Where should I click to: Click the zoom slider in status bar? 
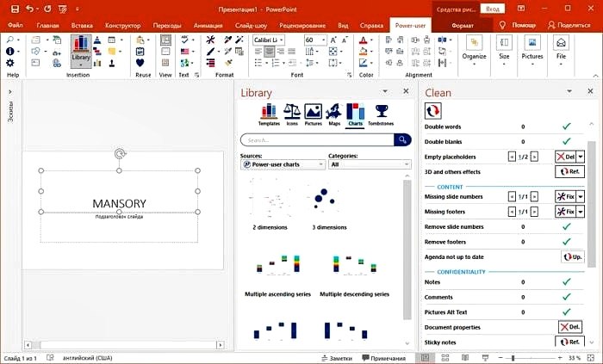(532, 358)
